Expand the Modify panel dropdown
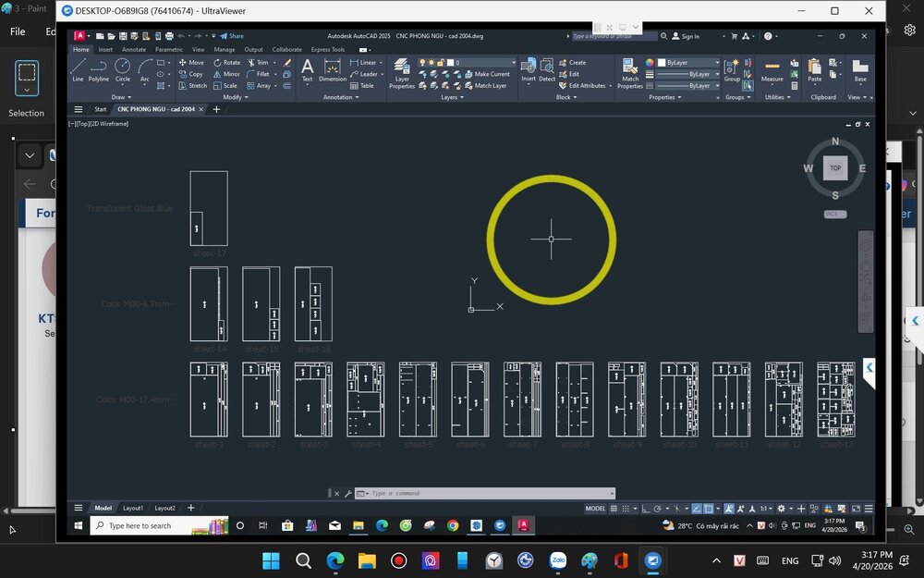Image resolution: width=924 pixels, height=578 pixels. click(x=235, y=97)
